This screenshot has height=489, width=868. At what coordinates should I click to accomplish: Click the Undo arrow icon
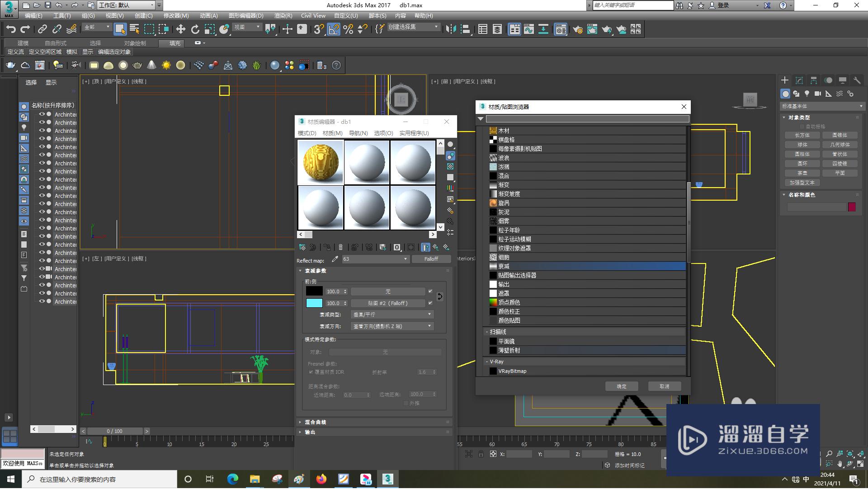(11, 29)
